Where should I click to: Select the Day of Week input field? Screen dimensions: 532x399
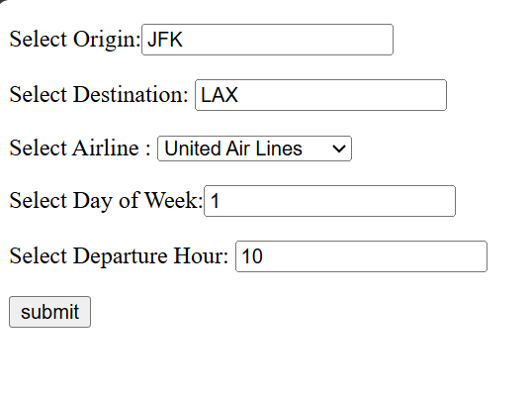329,201
